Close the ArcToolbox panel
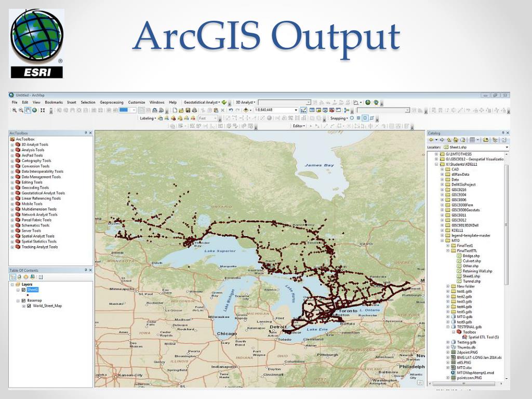Viewport: 532px width, 399px height. coord(90,133)
